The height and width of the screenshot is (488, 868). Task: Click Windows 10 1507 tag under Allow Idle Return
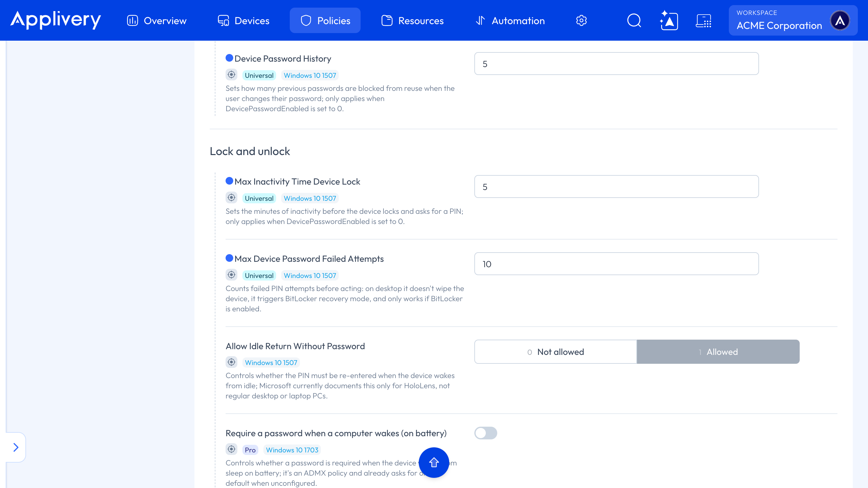[x=271, y=363]
